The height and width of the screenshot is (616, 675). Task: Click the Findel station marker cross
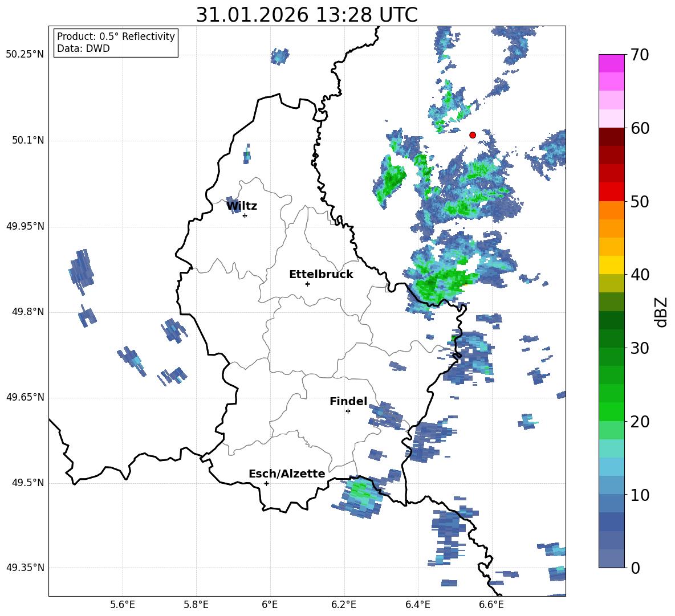point(348,411)
